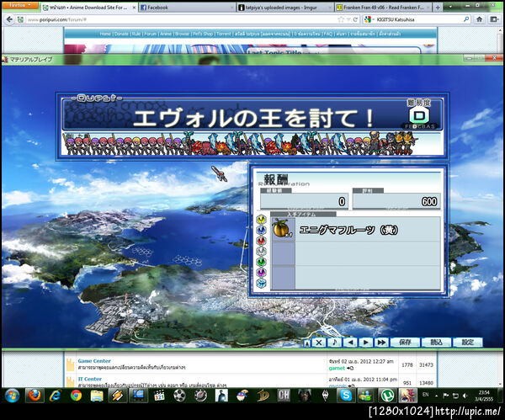Open Windows Start menu orb
Viewport: 505px width, 420px height.
pos(12,396)
